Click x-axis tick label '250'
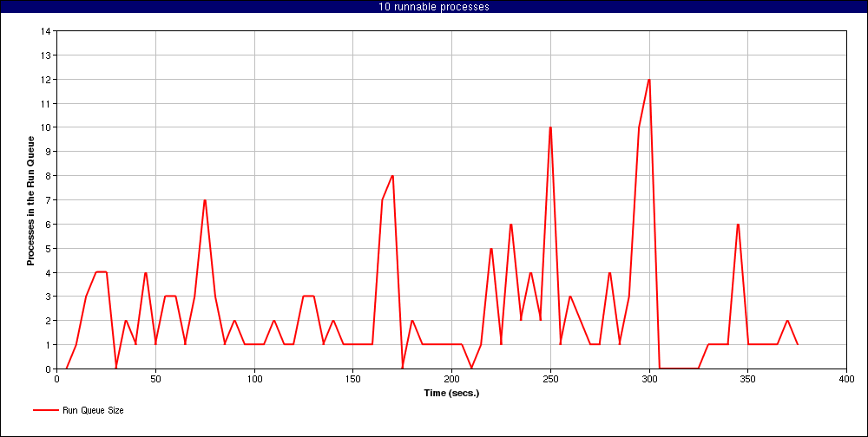868x437 pixels. 550,380
